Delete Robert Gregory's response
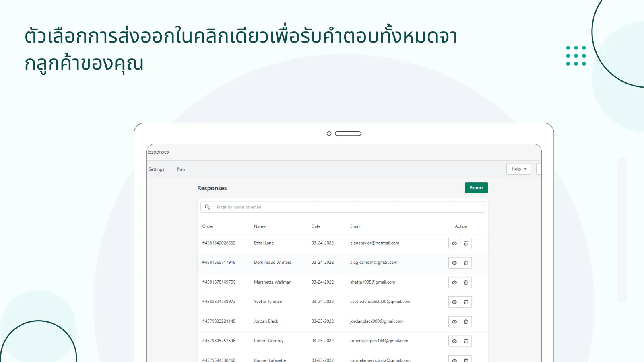 466,341
